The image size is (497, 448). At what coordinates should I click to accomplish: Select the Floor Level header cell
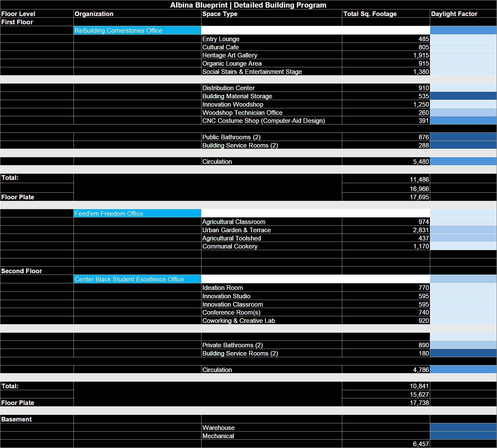37,14
